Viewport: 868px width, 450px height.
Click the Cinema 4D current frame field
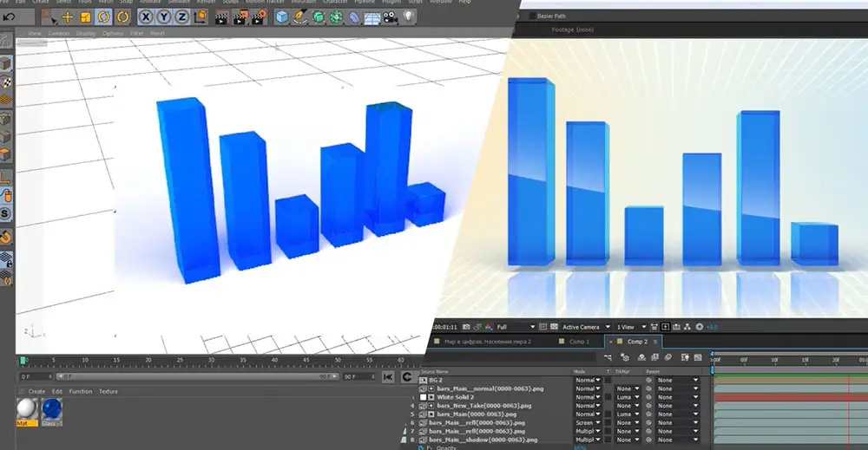point(36,376)
